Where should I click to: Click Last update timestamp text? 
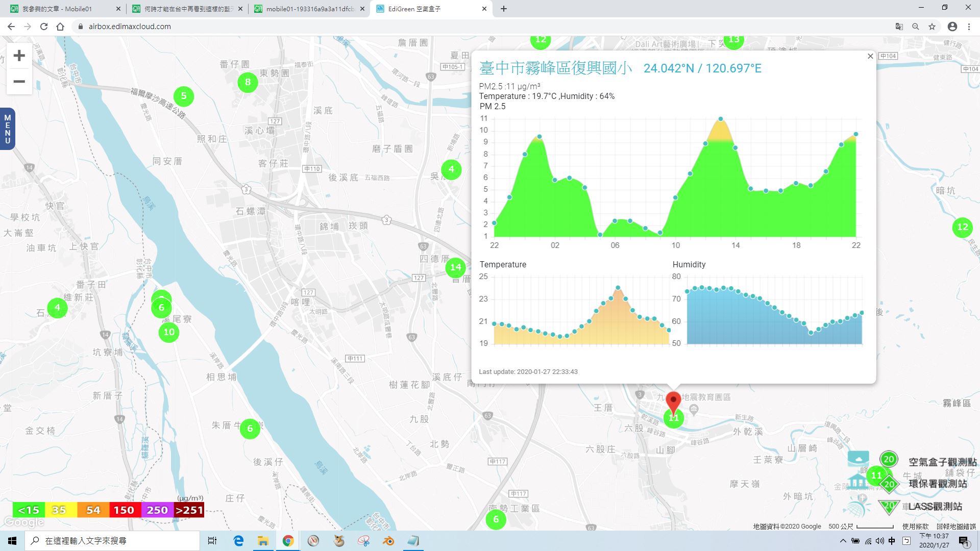[528, 371]
